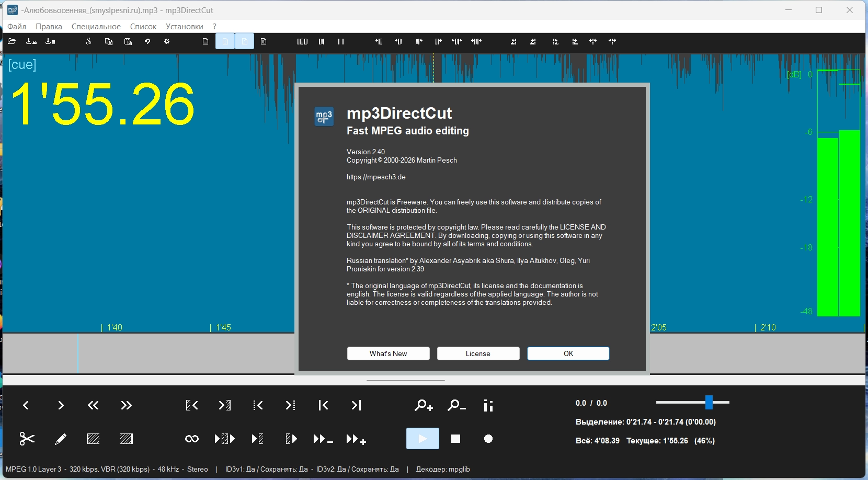The height and width of the screenshot is (480, 868).
Task: Click the go-to-start icon (bar with left chevron)
Action: pyautogui.click(x=323, y=405)
